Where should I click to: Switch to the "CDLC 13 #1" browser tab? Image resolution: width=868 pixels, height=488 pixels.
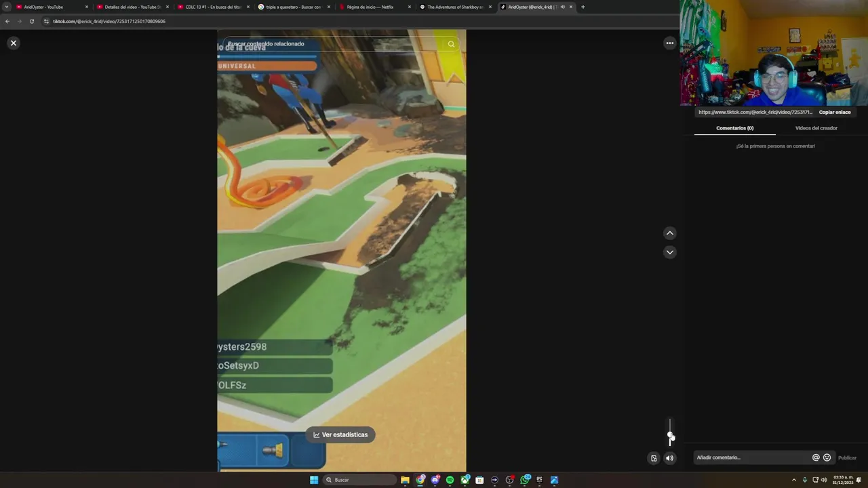[x=212, y=7]
